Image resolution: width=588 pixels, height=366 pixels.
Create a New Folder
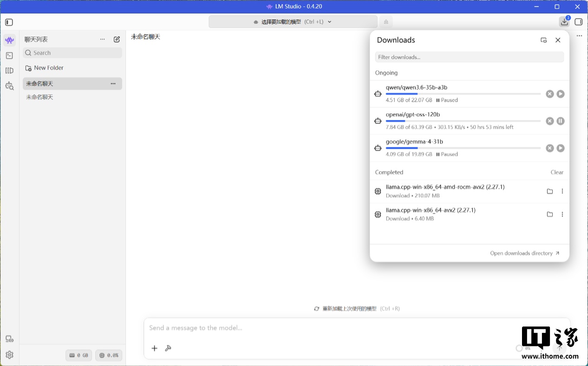pos(45,68)
